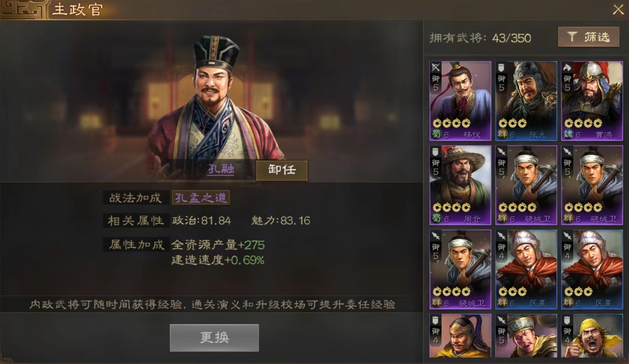Image resolution: width=629 pixels, height=364 pixels.
Task: Click the 卸任 dismiss button
Action: 282,170
